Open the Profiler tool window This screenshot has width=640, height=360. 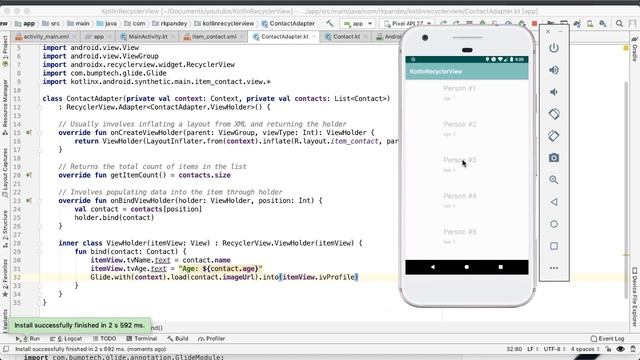pyautogui.click(x=211, y=338)
